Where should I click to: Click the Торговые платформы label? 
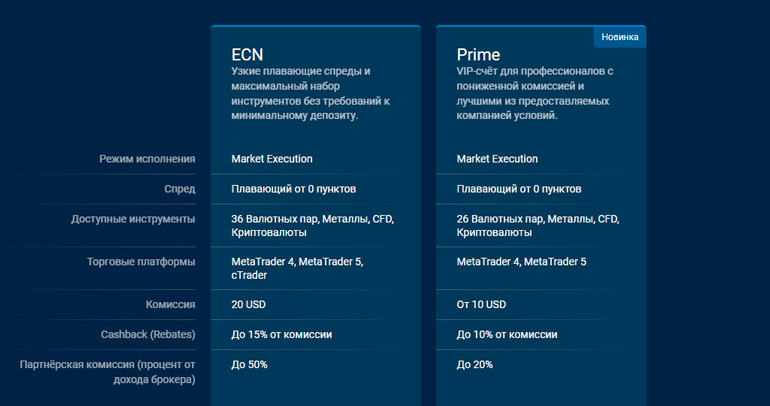[x=141, y=262]
